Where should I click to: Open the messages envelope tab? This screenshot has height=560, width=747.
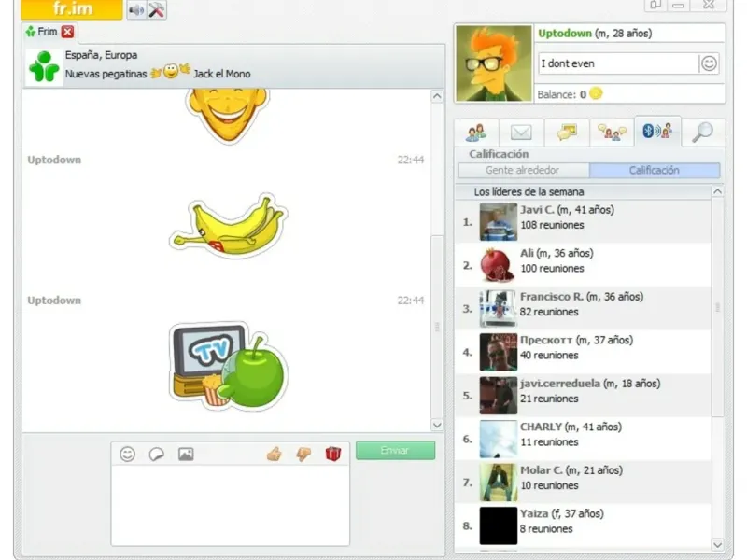(521, 132)
